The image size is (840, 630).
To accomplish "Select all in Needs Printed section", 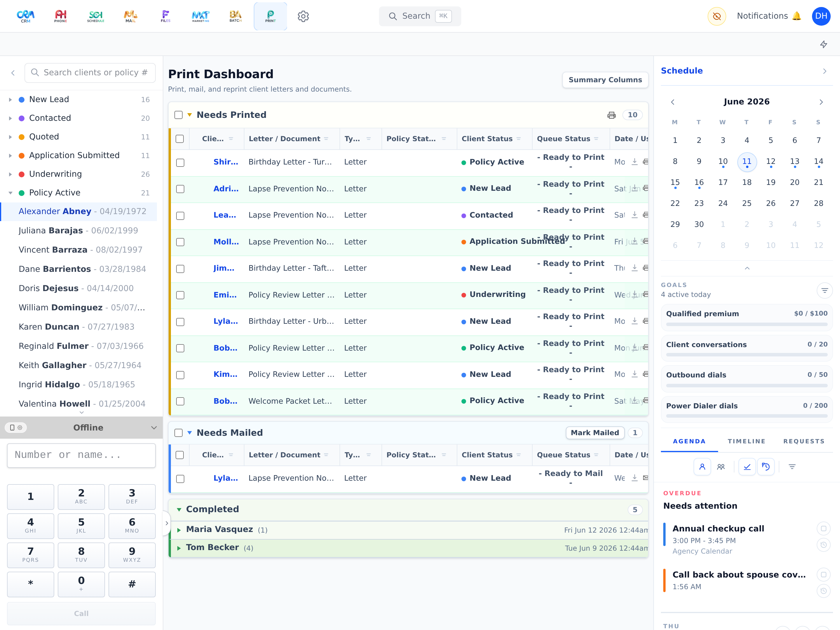I will 178,115.
